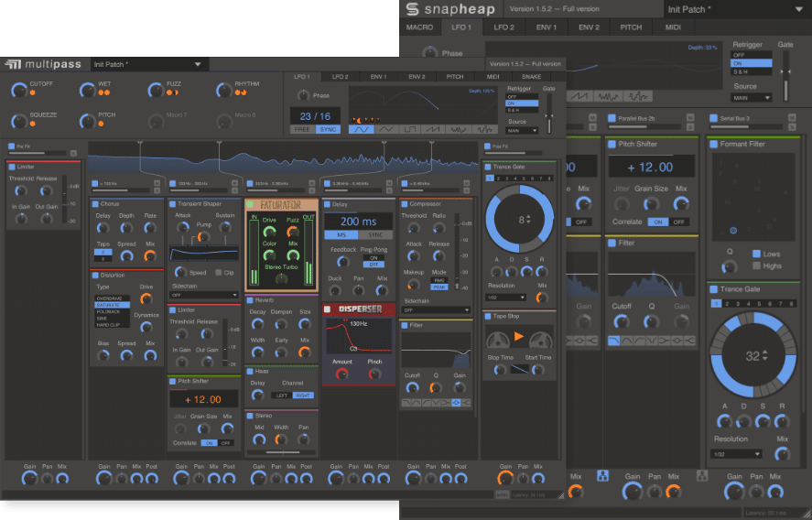The image size is (812, 520).
Task: Click the bus routing icon beside Serial Bus 3 Gain
Action: tap(702, 475)
